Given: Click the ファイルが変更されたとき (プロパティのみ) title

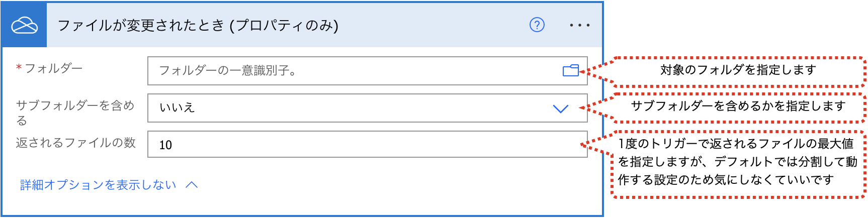Looking at the screenshot, I should 198,25.
